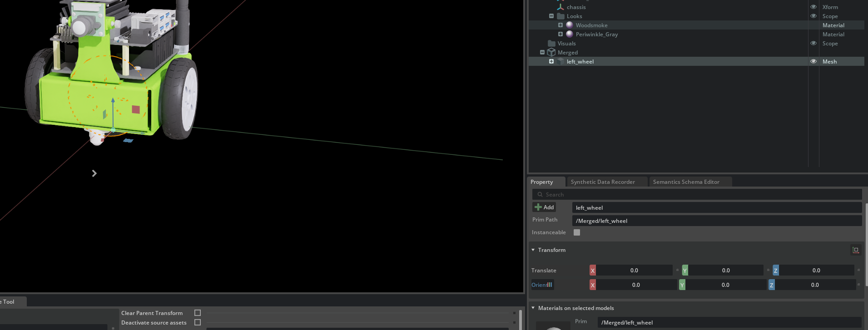Click the left_wheel mesh icon
868x330 pixels.
click(x=560, y=61)
